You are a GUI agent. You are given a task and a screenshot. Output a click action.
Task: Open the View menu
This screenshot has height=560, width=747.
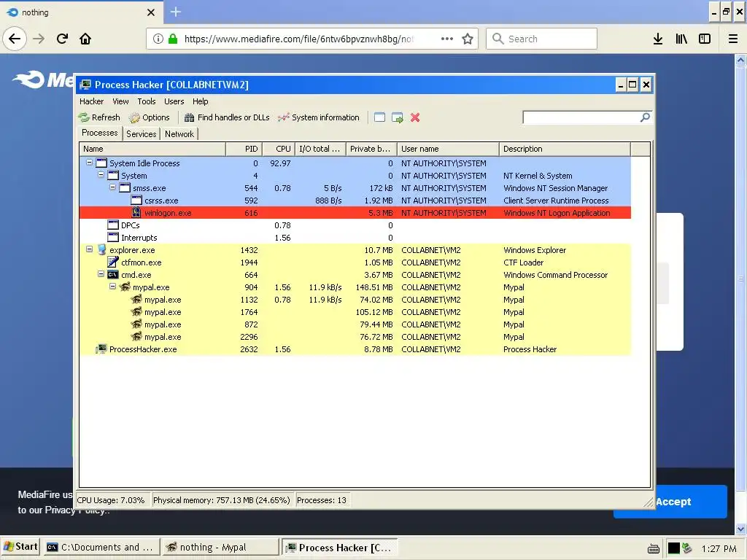pyautogui.click(x=120, y=101)
